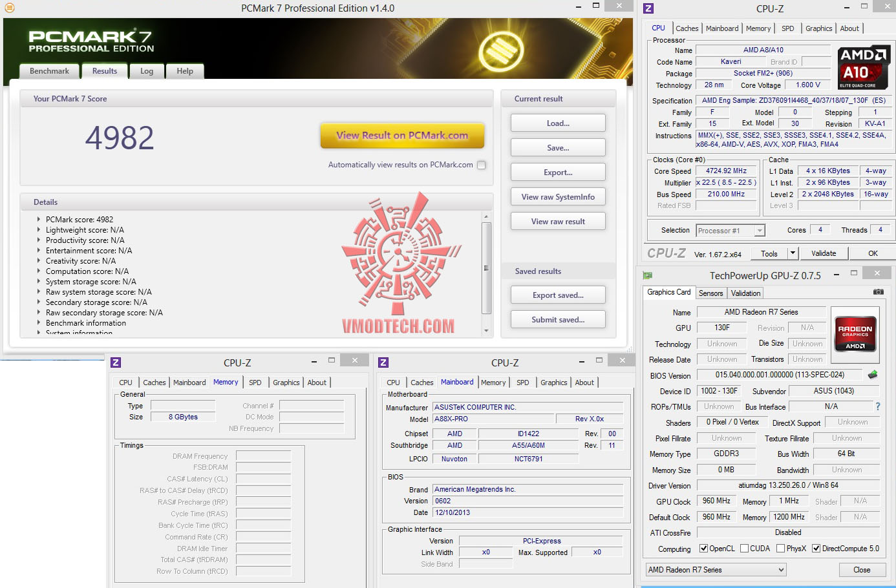Expand the System storage score detail row

point(39,282)
